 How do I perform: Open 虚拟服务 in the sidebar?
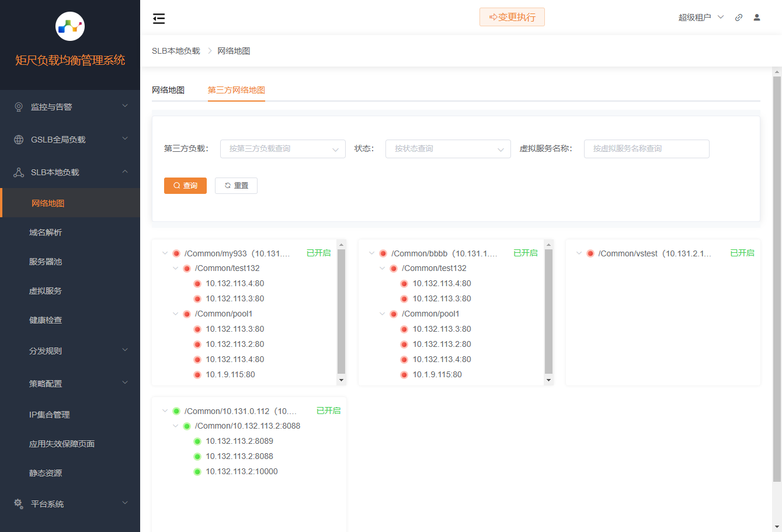coord(46,291)
